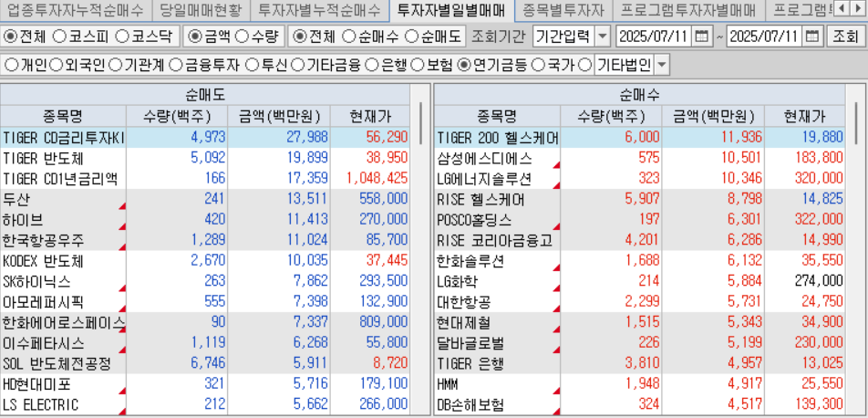The image size is (868, 418).
Task: Select 순매수 filter radio button
Action: (348, 37)
